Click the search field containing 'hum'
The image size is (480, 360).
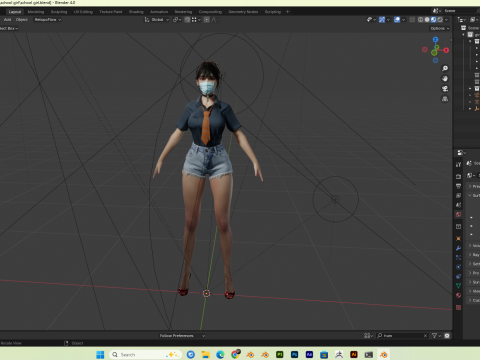tap(402, 336)
